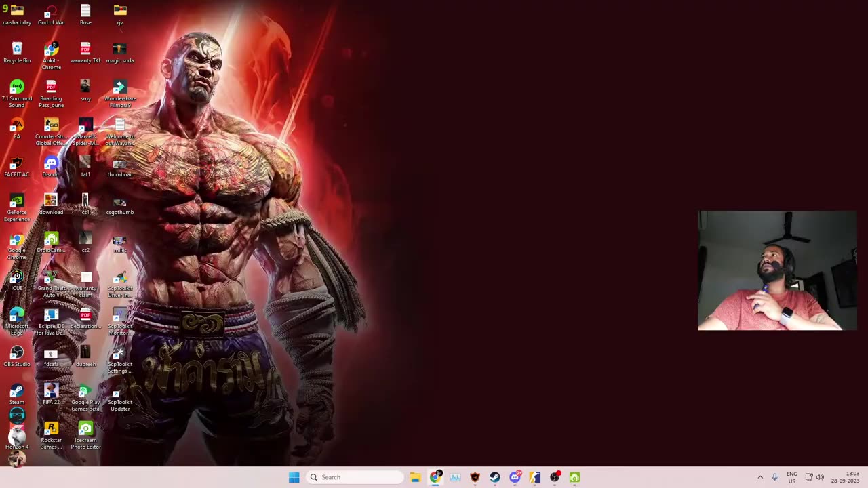Launch Wondershare Filmora9

click(120, 94)
